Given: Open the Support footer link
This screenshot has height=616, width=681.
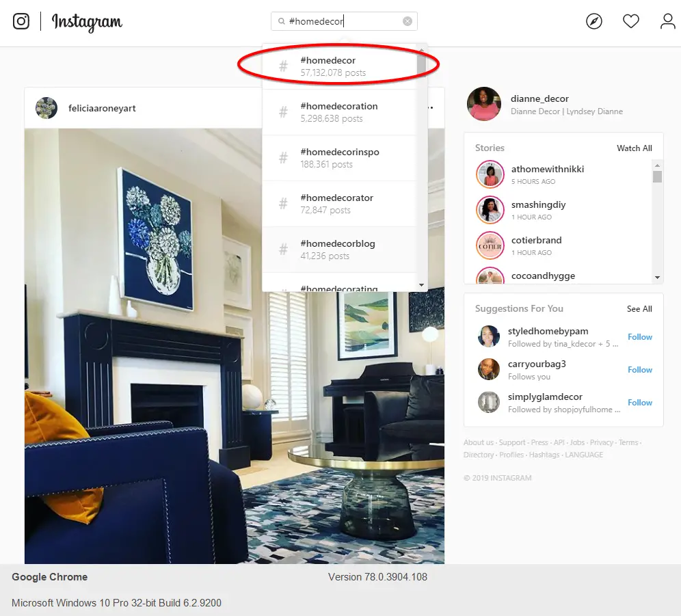Looking at the screenshot, I should click(x=512, y=442).
